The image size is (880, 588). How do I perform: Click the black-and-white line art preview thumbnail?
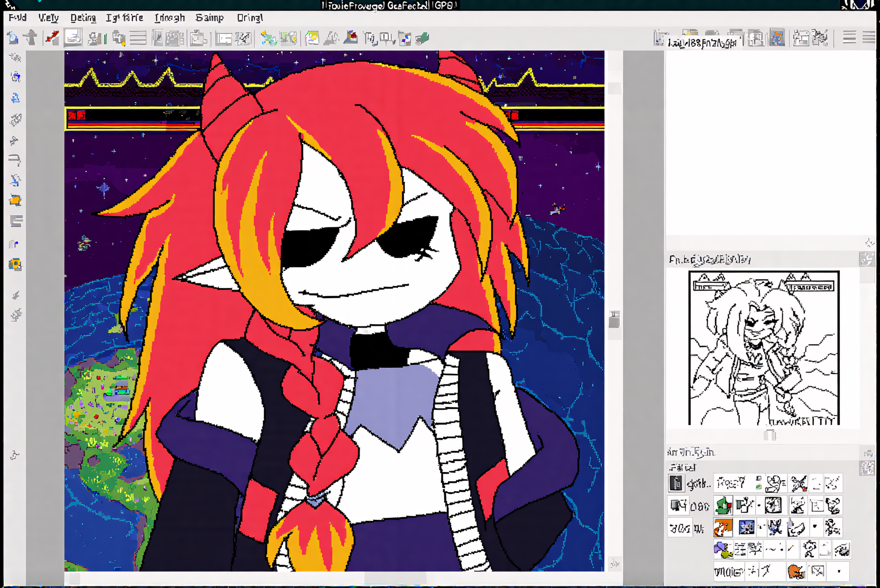coord(764,348)
